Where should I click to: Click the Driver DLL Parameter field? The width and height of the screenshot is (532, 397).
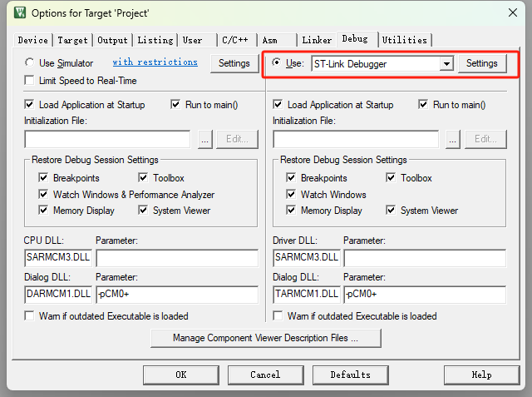click(x=425, y=258)
